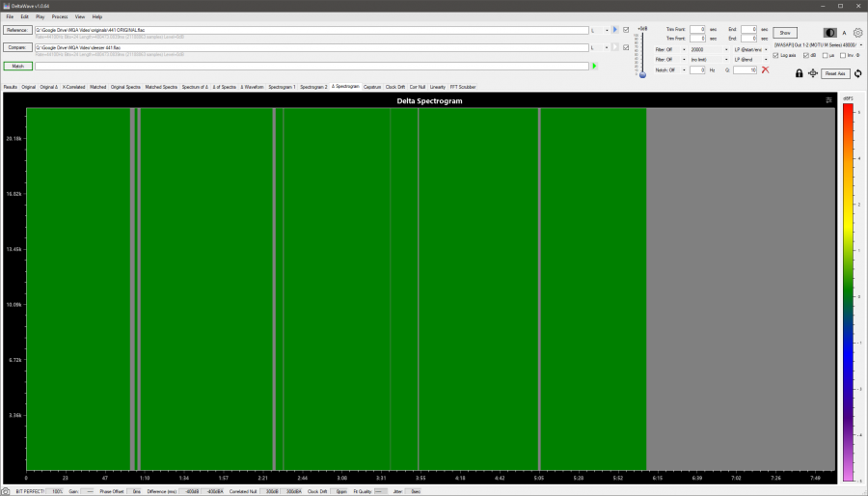Open the Notch: Off dropdown

click(684, 69)
